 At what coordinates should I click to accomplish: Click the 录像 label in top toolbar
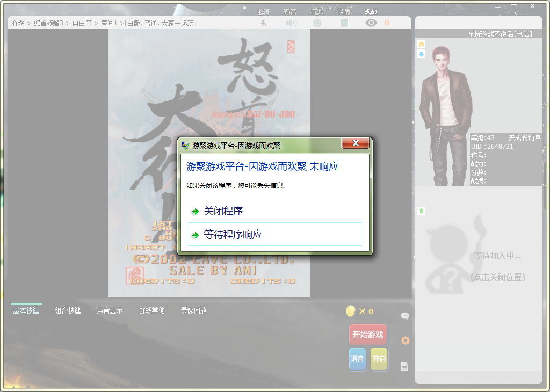[x=344, y=12]
